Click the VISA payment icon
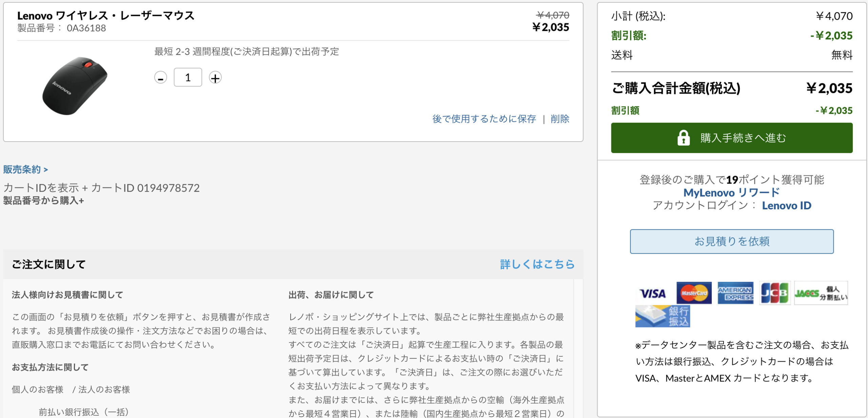 652,293
